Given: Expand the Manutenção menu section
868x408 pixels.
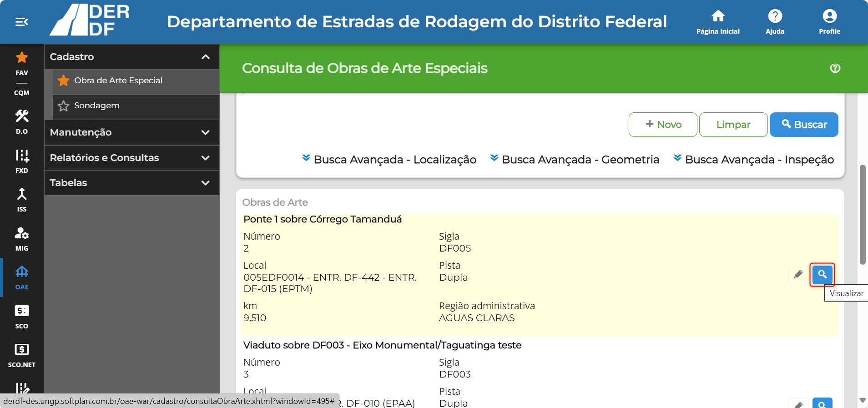Looking at the screenshot, I should (x=132, y=132).
